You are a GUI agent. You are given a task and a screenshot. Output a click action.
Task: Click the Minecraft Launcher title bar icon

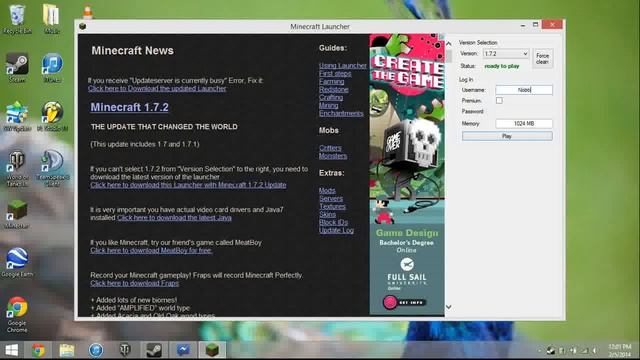[x=82, y=27]
